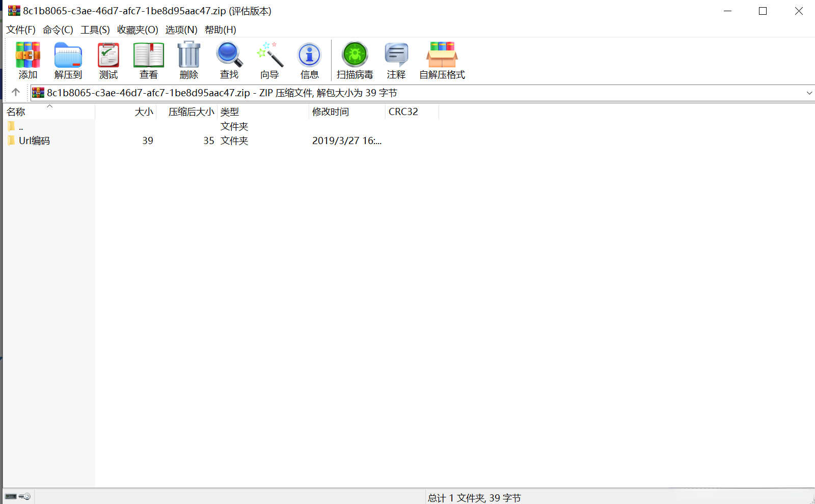Run the Test (测试) archive tool

(x=108, y=60)
